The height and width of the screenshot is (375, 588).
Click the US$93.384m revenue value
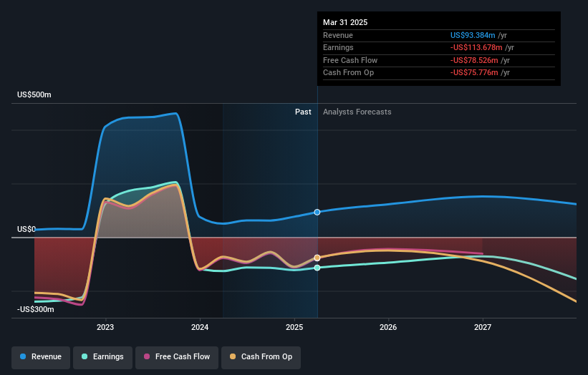473,35
